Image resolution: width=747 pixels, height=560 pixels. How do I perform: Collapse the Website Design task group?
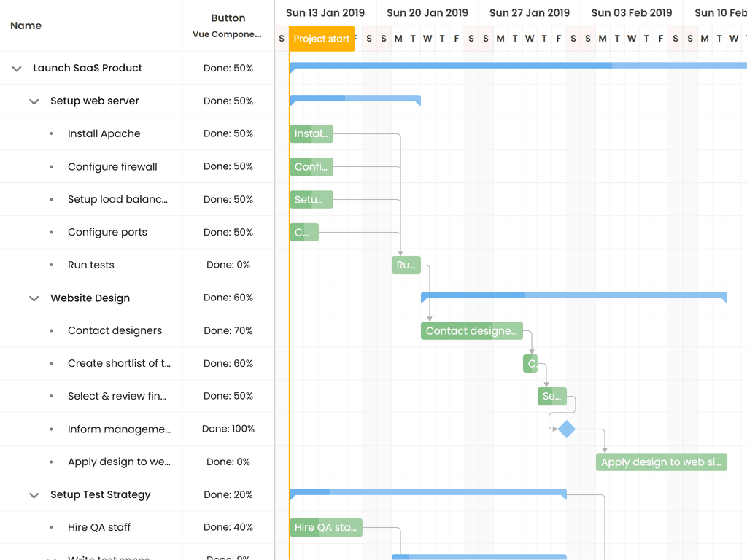coord(34,298)
